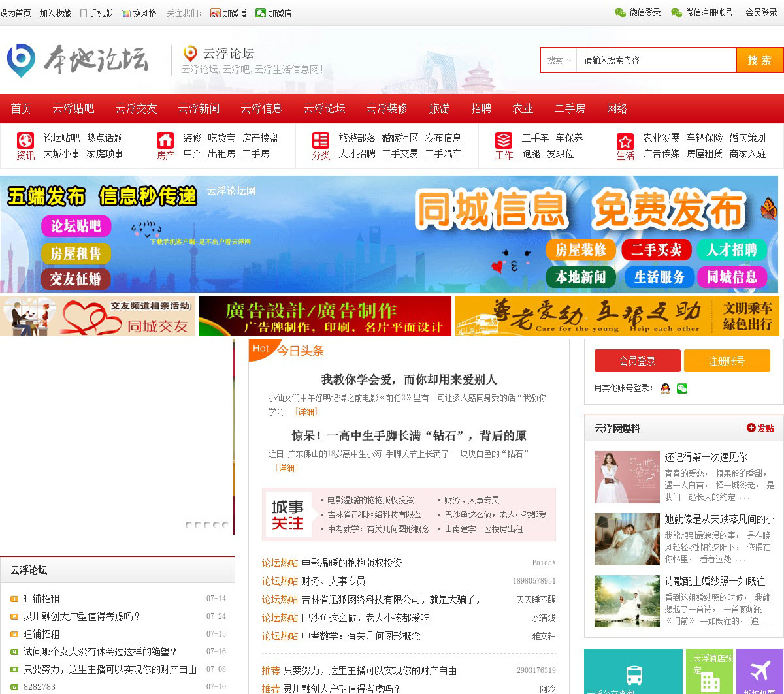
Task: Click the 交友征婚 banner button
Action: (76, 279)
